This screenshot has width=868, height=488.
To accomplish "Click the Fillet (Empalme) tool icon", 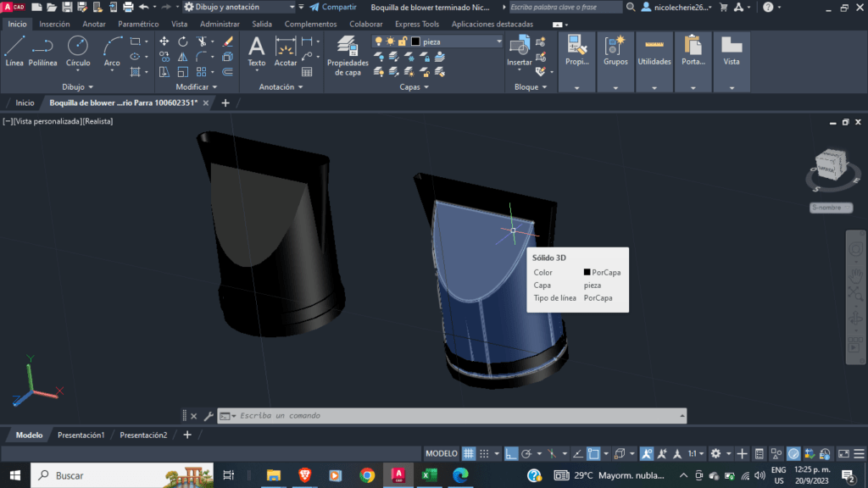I will coord(202,57).
